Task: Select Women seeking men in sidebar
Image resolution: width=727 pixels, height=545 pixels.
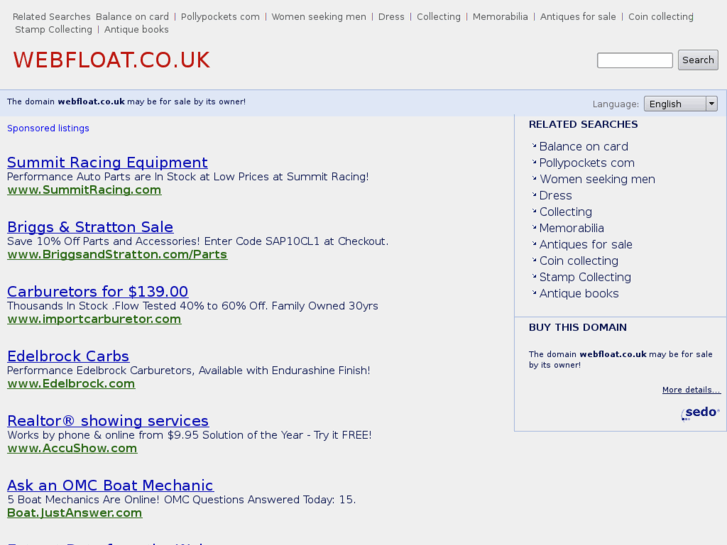Action: (x=597, y=179)
